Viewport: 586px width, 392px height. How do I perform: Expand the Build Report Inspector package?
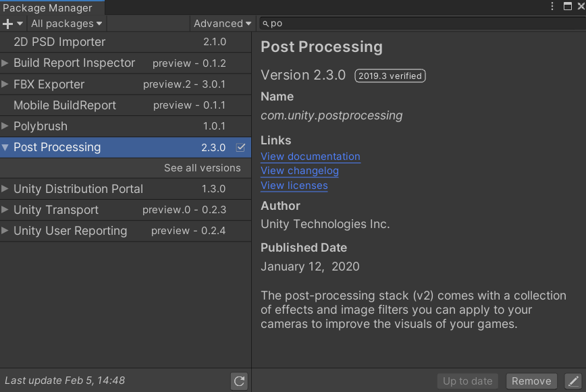(x=5, y=63)
